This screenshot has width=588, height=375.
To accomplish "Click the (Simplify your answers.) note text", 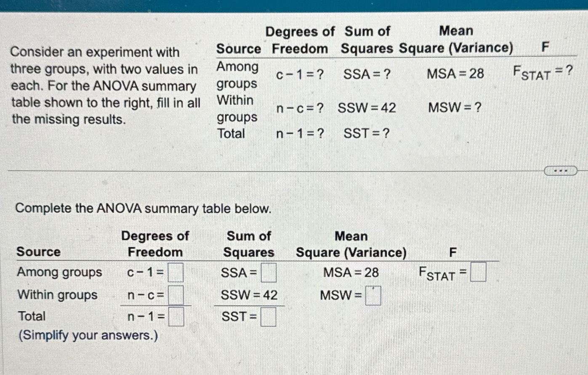I will [87, 335].
